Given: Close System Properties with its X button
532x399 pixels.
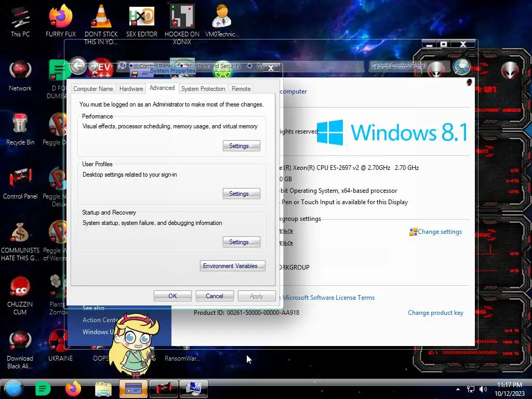Looking at the screenshot, I should coord(271,68).
